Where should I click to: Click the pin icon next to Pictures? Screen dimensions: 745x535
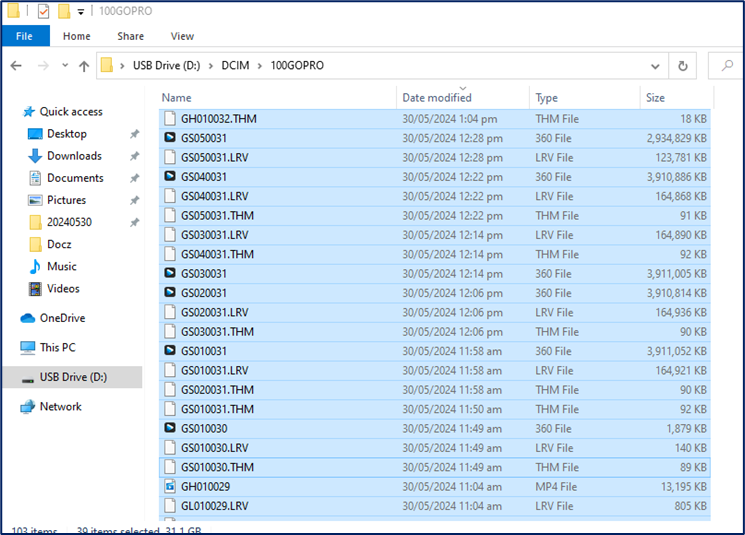pos(135,200)
